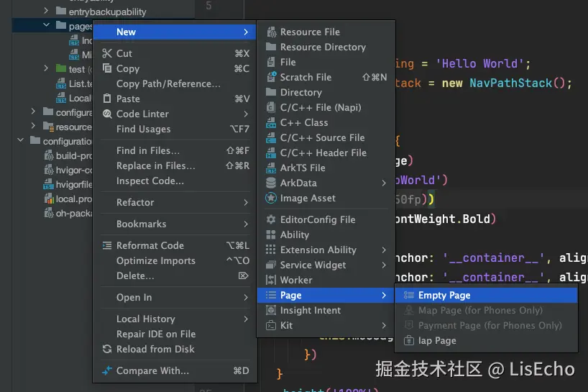Select the local.pro file in tree

[74, 199]
